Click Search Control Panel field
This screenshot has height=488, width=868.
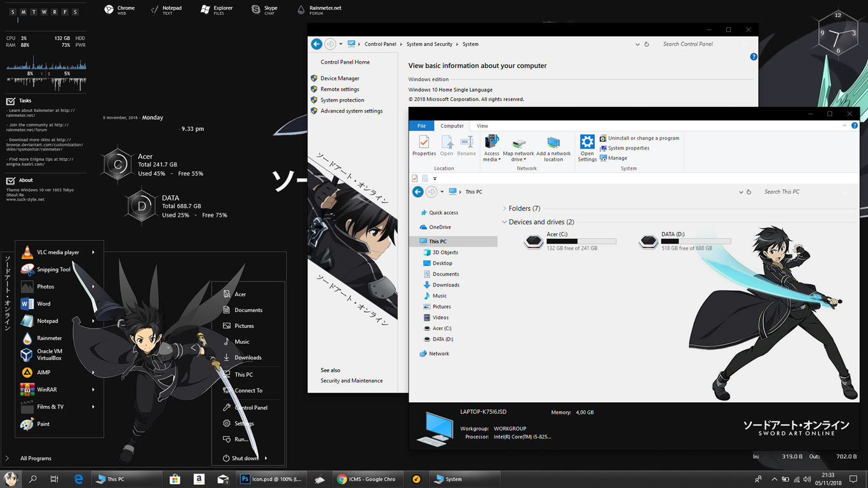pyautogui.click(x=705, y=44)
